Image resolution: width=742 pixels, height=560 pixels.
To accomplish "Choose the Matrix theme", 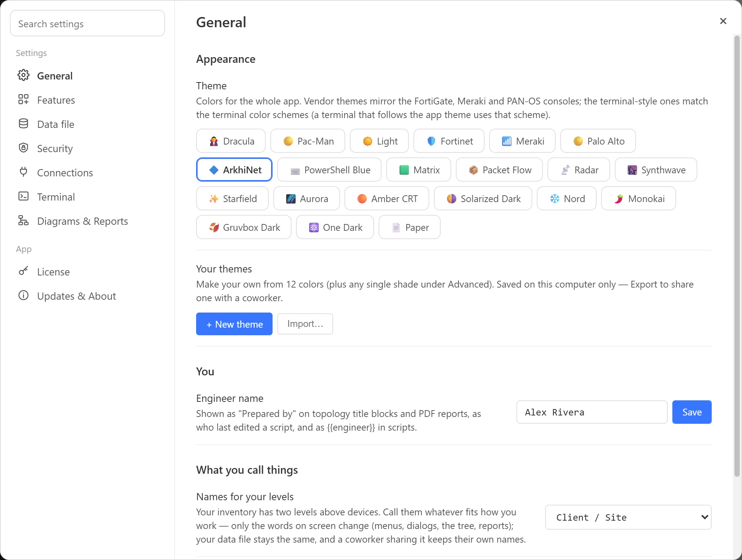I will coord(419,170).
